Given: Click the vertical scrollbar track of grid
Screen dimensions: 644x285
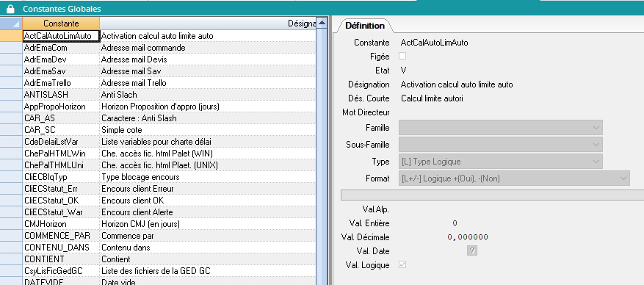Looking at the screenshot, I should pyautogui.click(x=322, y=156).
